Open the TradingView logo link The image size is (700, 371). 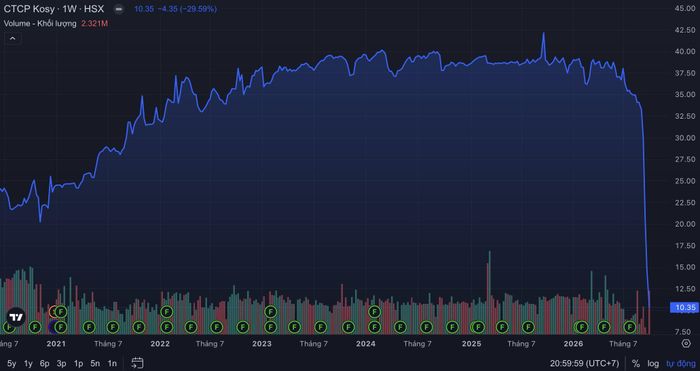point(16,317)
